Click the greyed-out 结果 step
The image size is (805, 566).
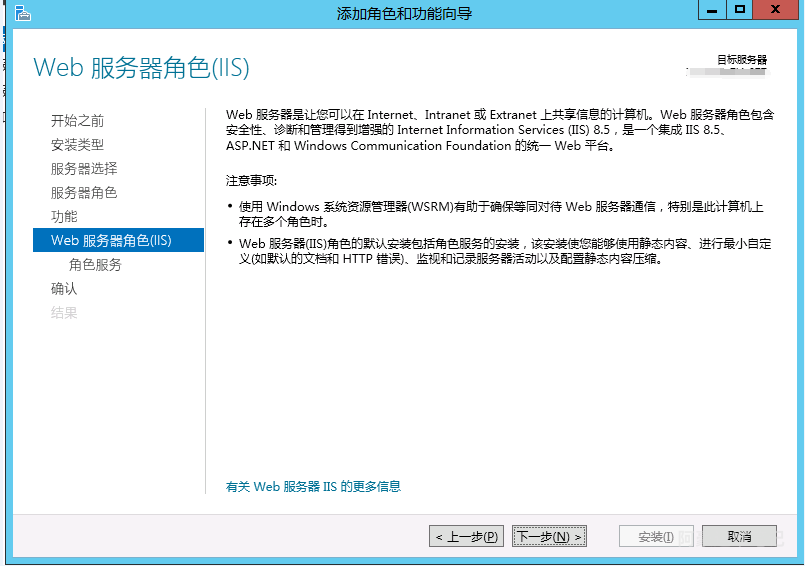tap(64, 313)
